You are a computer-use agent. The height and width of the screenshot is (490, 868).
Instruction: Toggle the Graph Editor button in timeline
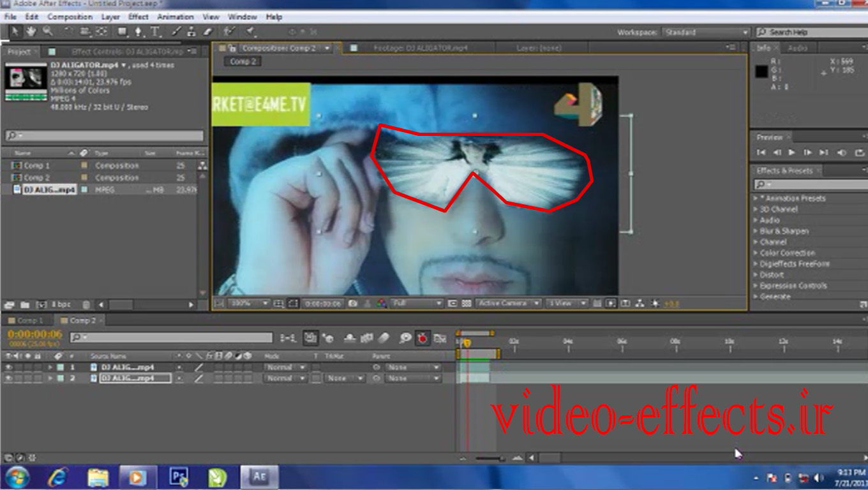coord(440,338)
